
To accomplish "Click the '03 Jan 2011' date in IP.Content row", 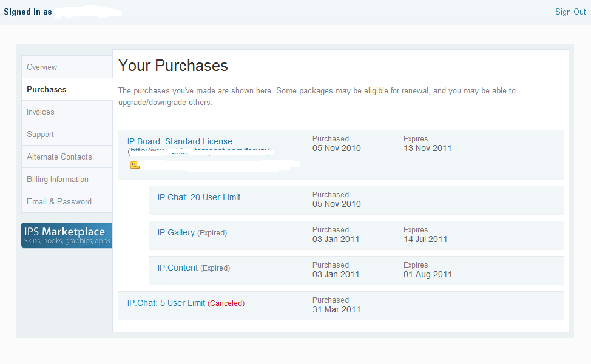I will point(336,274).
